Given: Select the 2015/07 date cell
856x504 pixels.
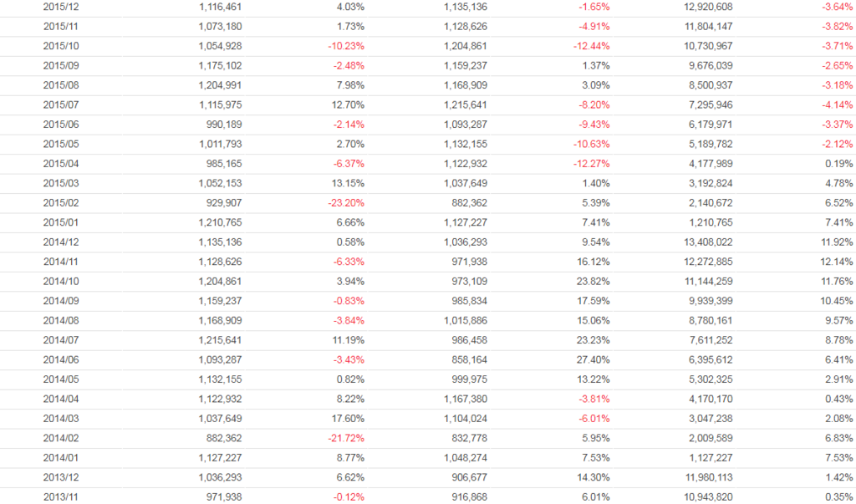Looking at the screenshot, I should coord(61,104).
